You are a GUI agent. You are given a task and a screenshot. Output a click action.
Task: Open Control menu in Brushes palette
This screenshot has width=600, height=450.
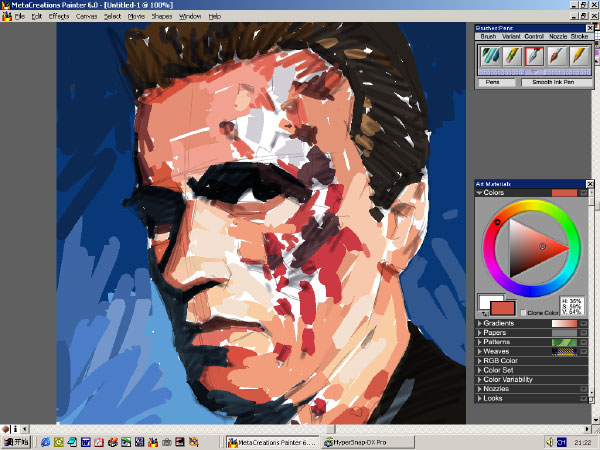(x=534, y=36)
